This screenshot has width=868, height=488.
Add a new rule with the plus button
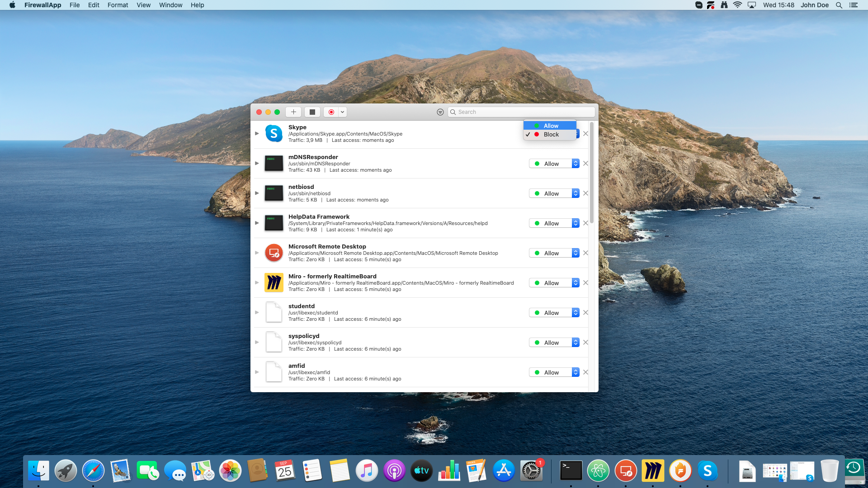pyautogui.click(x=293, y=112)
